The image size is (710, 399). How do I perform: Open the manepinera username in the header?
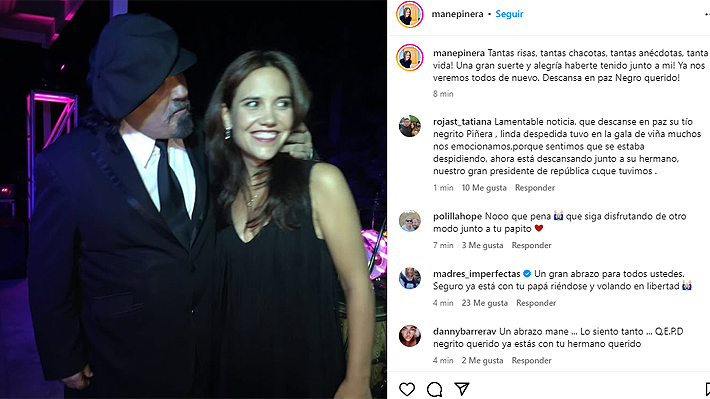coord(457,14)
